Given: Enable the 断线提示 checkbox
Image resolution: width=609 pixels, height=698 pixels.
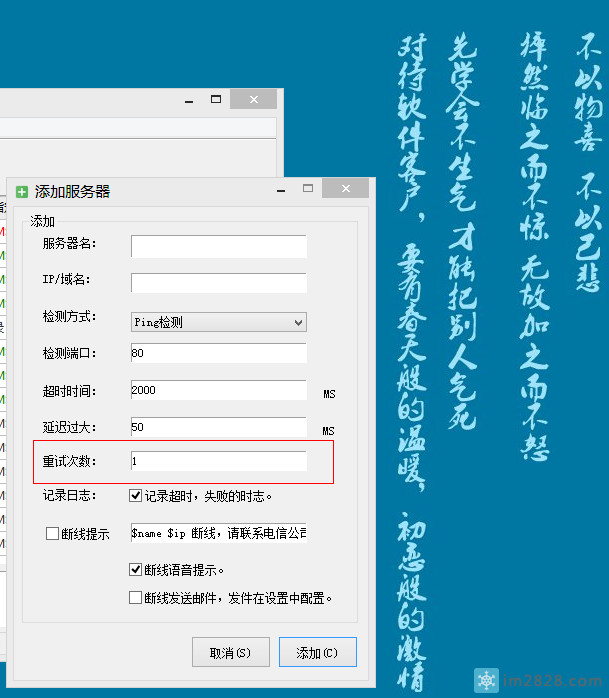Looking at the screenshot, I should click(53, 534).
